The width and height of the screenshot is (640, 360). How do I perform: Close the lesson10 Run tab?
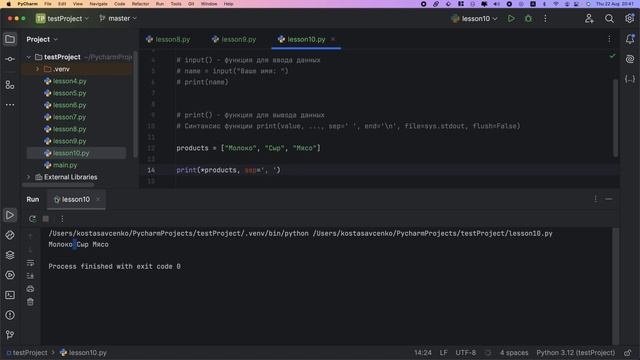click(x=98, y=199)
